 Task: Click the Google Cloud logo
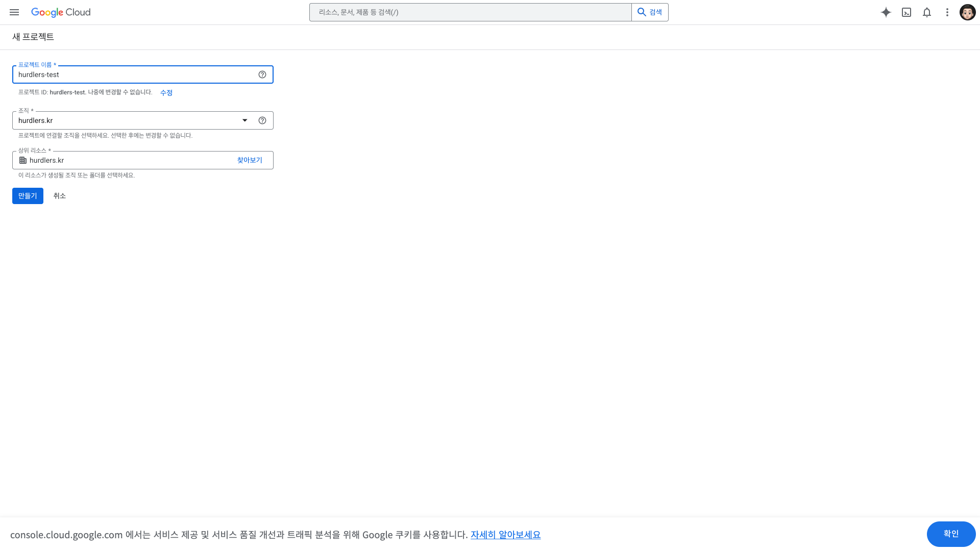pos(61,12)
